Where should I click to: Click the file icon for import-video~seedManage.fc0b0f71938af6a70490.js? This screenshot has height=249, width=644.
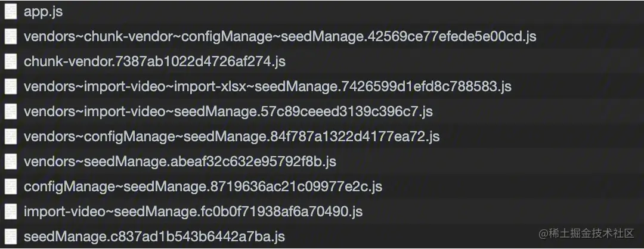(10, 211)
